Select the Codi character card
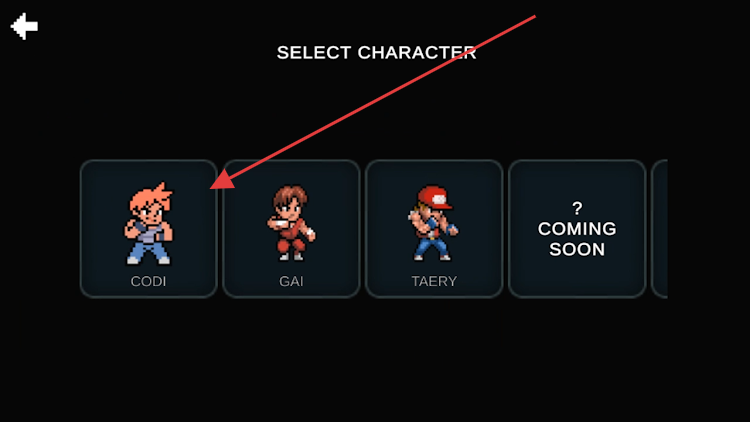Viewport: 750px width, 422px height. [149, 229]
